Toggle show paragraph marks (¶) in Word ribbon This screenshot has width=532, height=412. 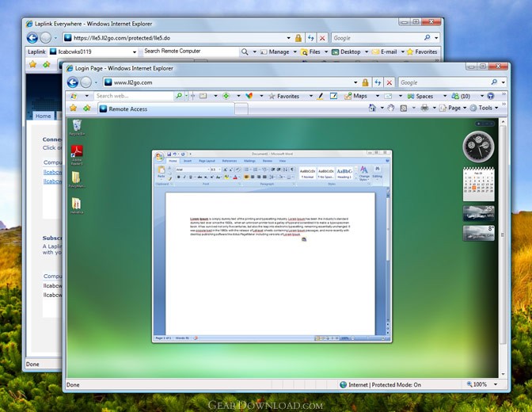(x=292, y=170)
